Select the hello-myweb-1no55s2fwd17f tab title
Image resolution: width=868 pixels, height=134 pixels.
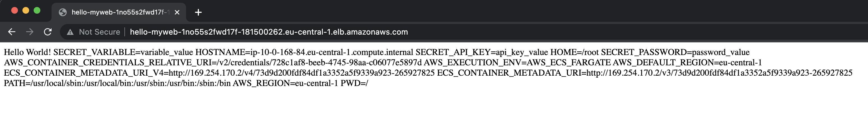point(120,13)
